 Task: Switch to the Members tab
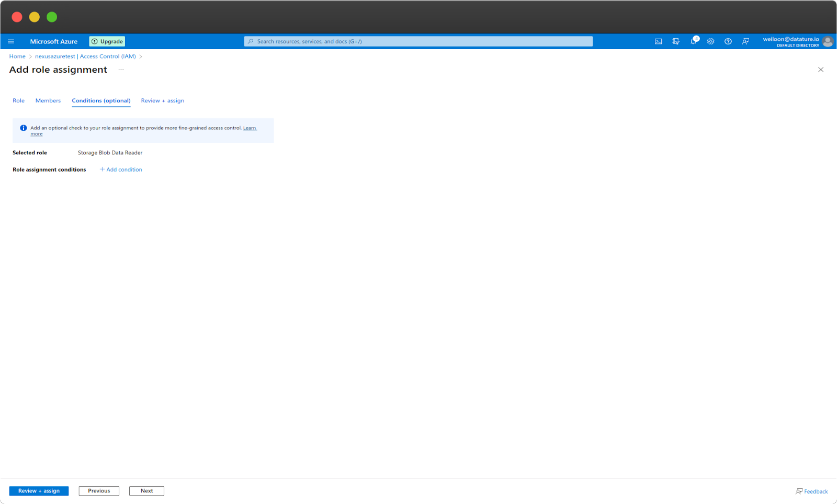point(48,100)
